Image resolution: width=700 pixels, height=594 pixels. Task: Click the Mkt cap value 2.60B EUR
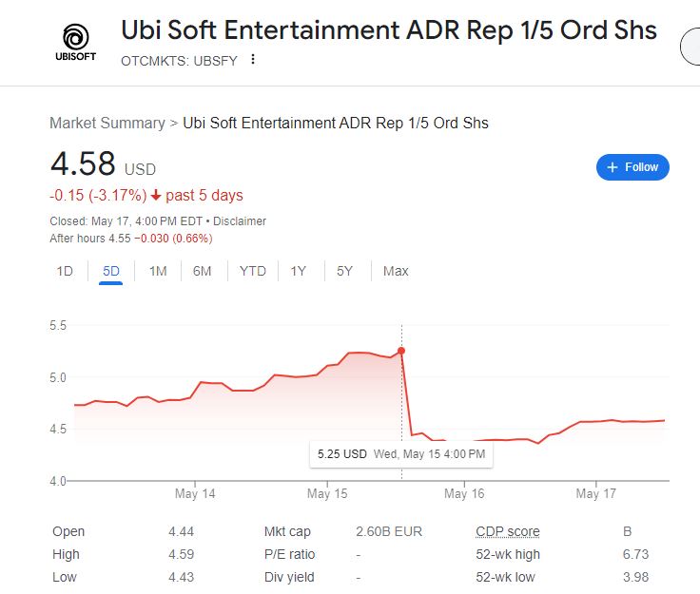389,531
